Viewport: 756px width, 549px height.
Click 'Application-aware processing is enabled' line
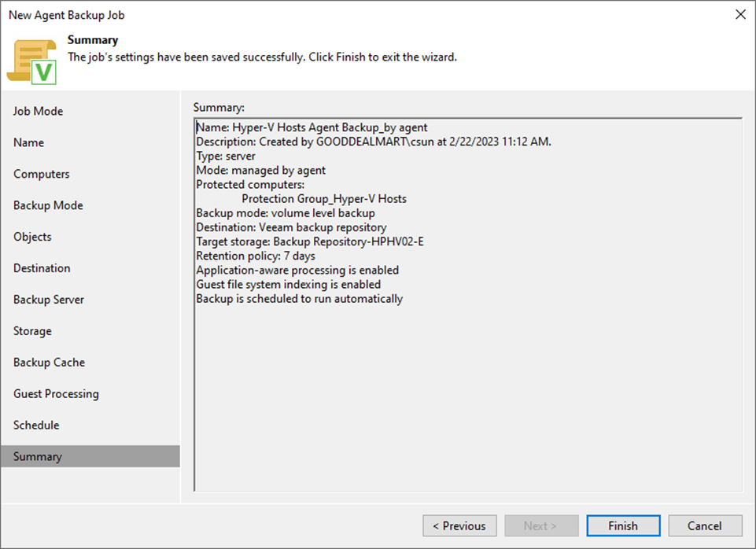coord(297,270)
